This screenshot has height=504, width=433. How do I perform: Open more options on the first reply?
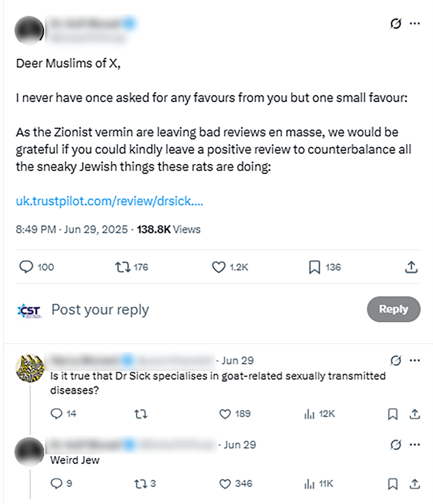point(415,360)
